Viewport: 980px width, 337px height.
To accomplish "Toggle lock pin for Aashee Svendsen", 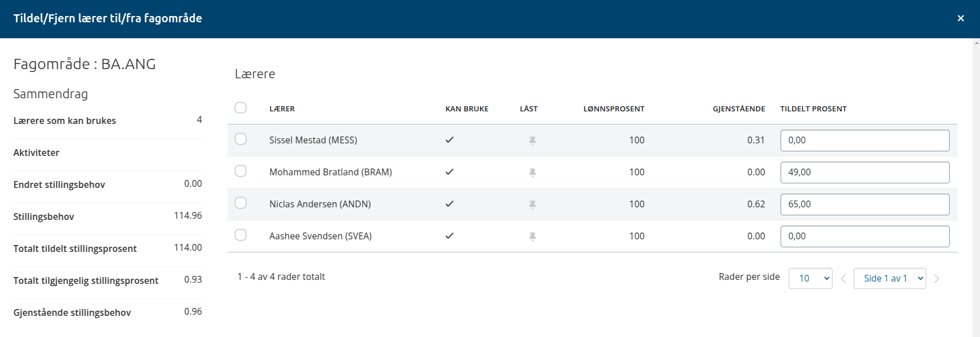I will 533,236.
